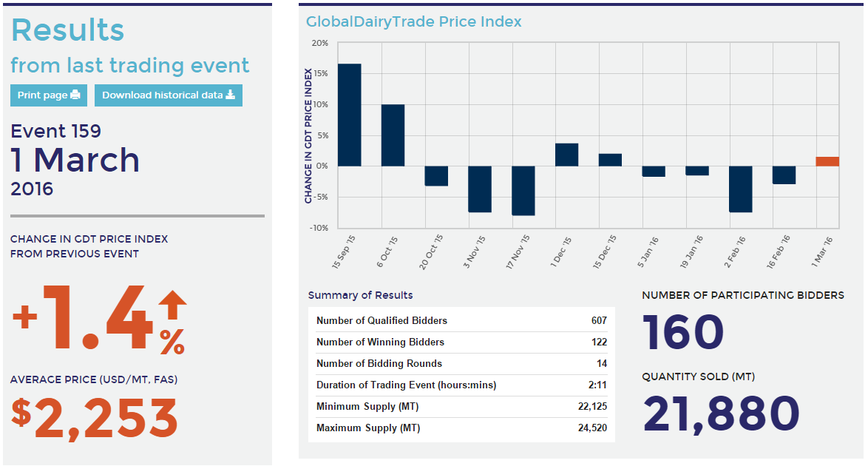Select the 2 Feb '16 chart bar

tap(740, 189)
